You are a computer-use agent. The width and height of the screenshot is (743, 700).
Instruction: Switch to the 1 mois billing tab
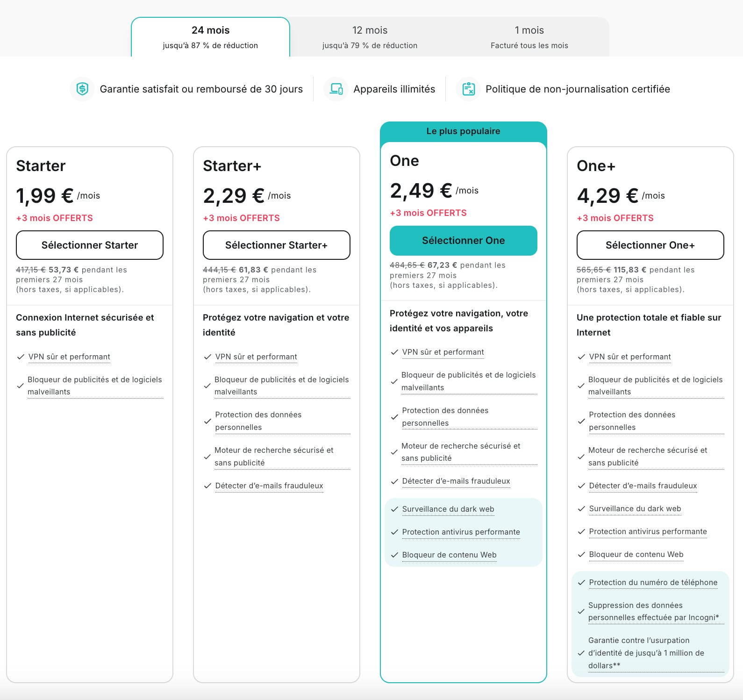(x=529, y=36)
